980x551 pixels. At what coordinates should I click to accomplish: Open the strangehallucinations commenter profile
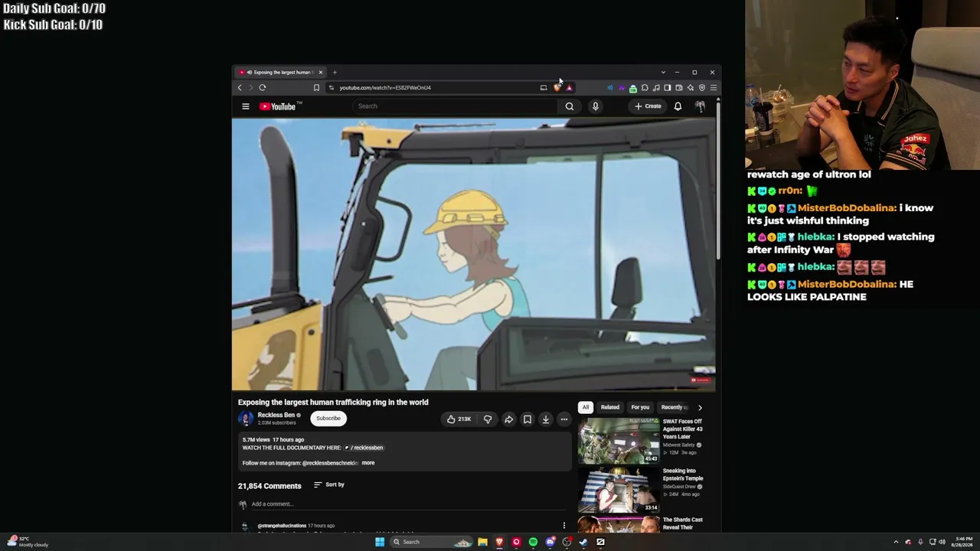(x=282, y=526)
